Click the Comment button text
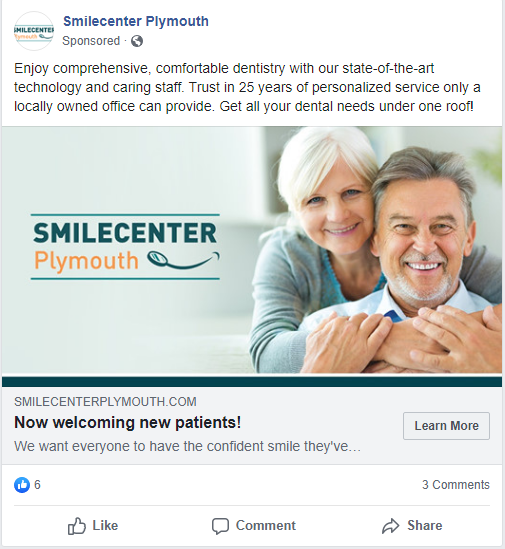 click(266, 526)
